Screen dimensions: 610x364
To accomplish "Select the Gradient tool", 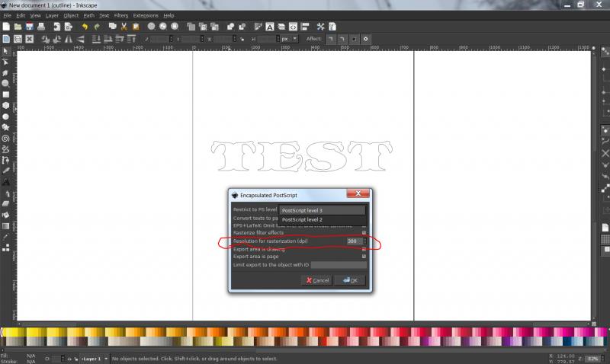I will click(5, 225).
